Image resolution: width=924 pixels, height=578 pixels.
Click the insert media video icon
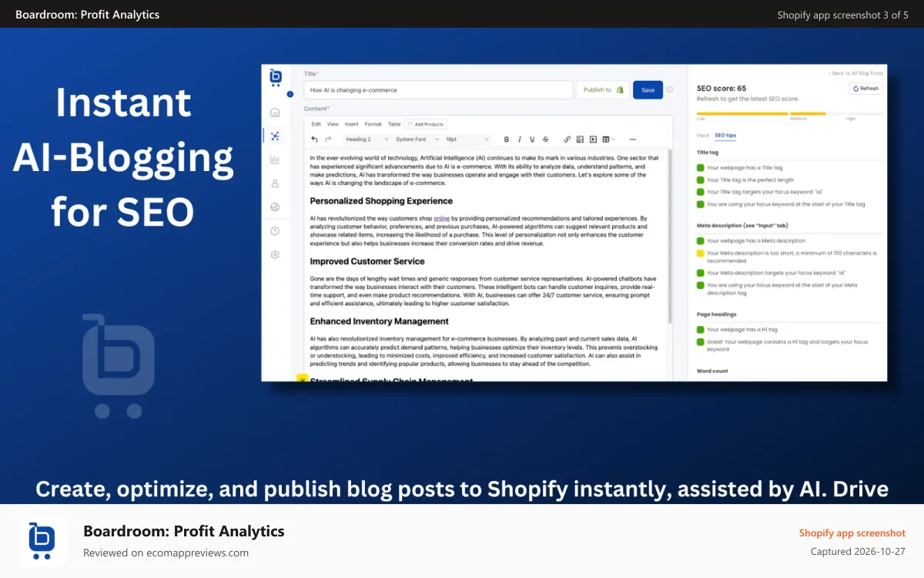click(593, 139)
